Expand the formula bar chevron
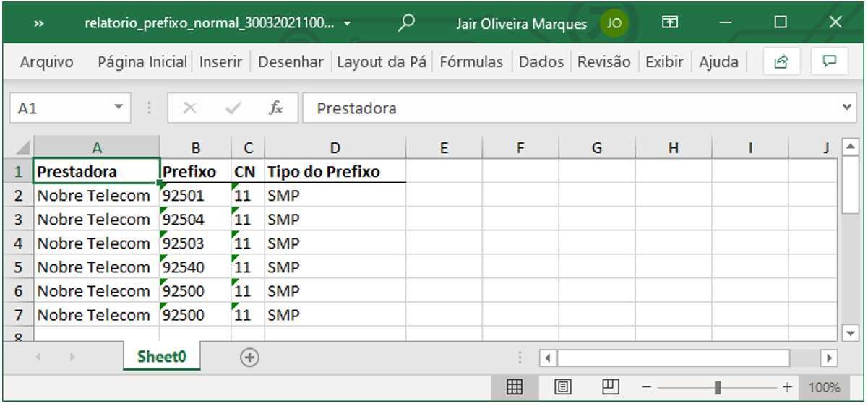Viewport: 868px width, 406px height. click(848, 108)
